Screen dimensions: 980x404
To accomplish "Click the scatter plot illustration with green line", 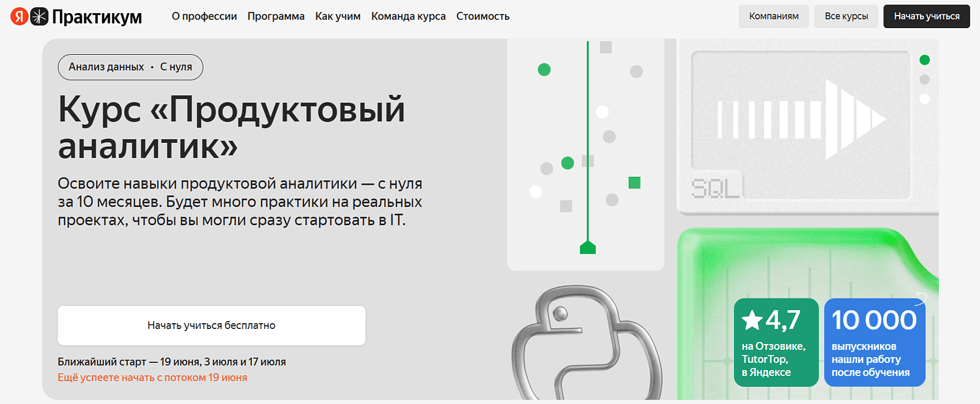I will (x=586, y=155).
